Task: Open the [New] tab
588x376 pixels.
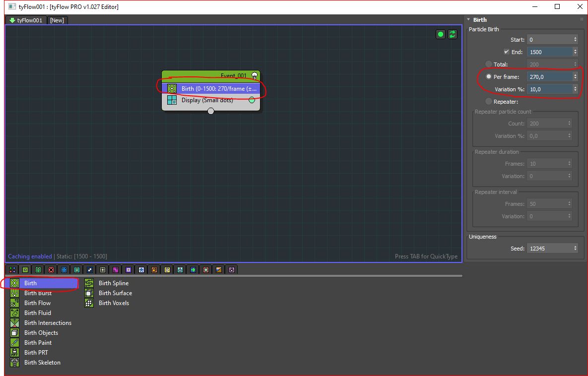Action: click(57, 20)
